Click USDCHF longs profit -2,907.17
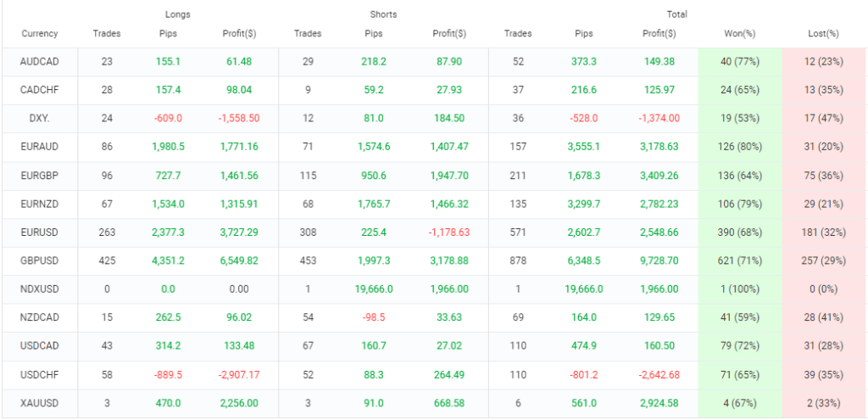This screenshot has width=868, height=420. point(237,375)
